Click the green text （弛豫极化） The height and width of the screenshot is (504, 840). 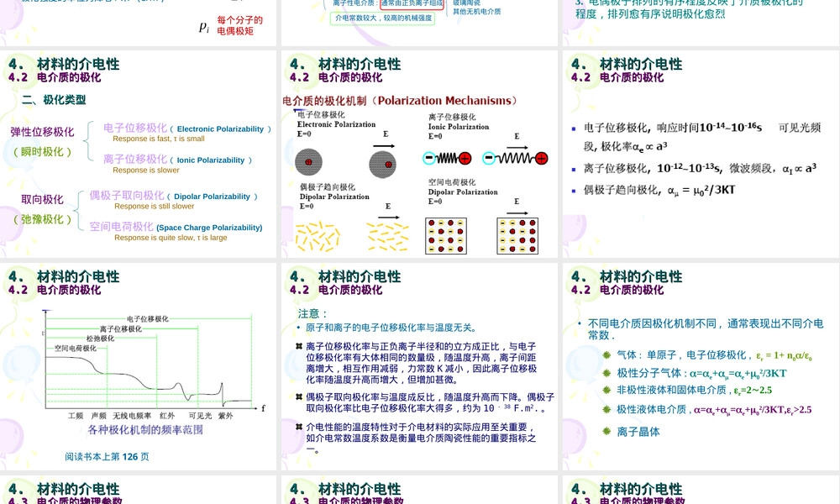42,219
